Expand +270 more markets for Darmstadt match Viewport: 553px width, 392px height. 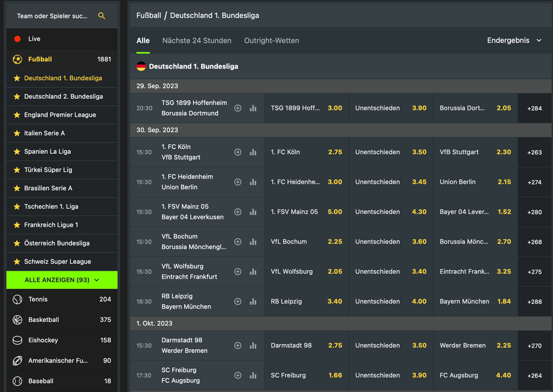[534, 346]
